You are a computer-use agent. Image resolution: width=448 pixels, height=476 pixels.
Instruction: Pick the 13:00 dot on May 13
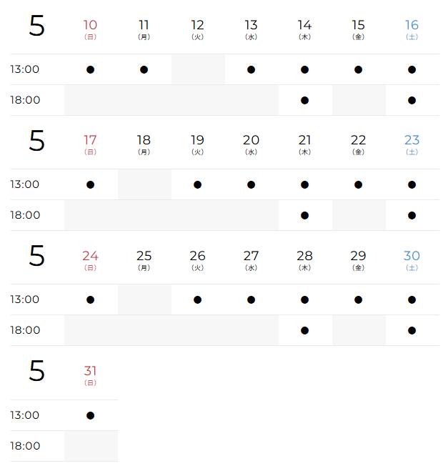tap(251, 70)
